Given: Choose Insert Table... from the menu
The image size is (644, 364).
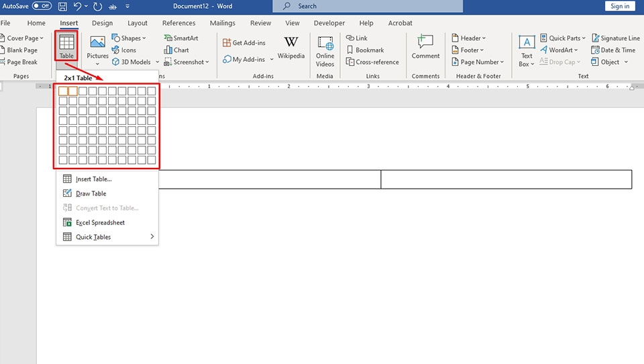Looking at the screenshot, I should coord(93,179).
